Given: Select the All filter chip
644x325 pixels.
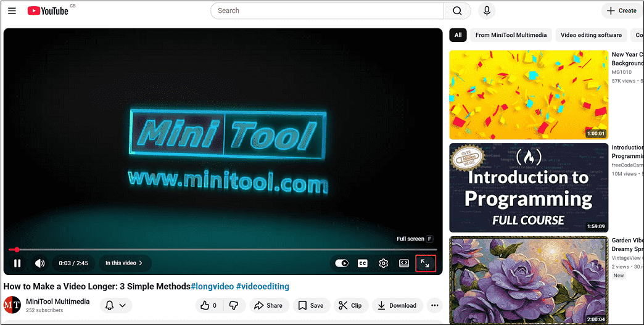Looking at the screenshot, I should click(458, 35).
